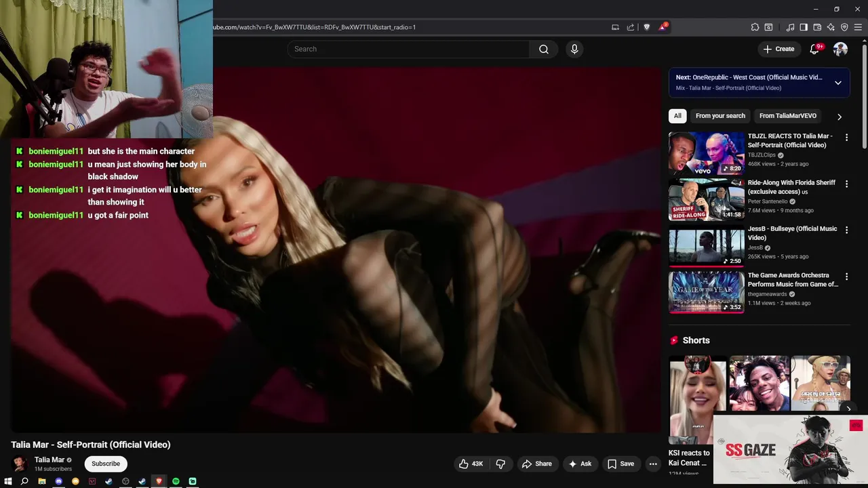Open thegameawards channel link
Viewport: 868px width, 488px height.
767,294
